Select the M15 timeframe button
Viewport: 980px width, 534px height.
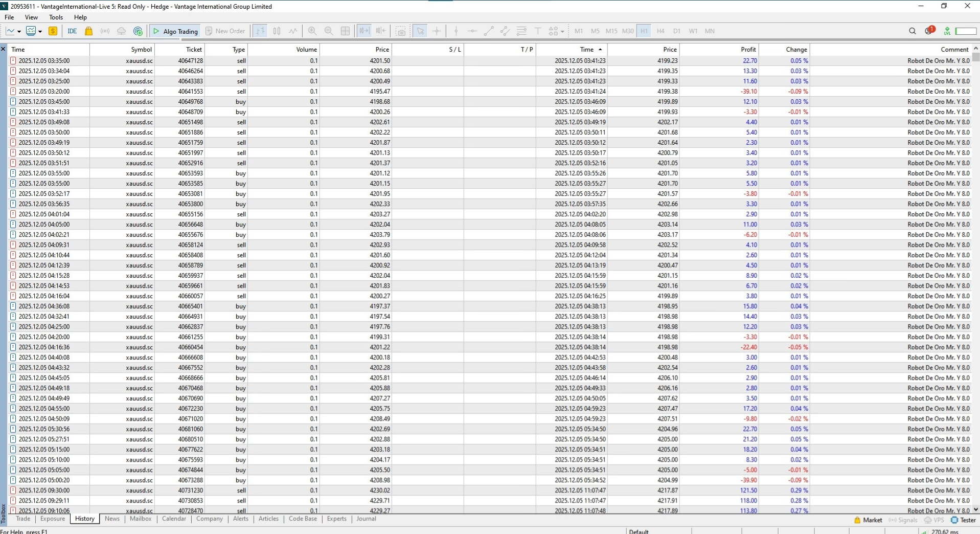click(611, 31)
